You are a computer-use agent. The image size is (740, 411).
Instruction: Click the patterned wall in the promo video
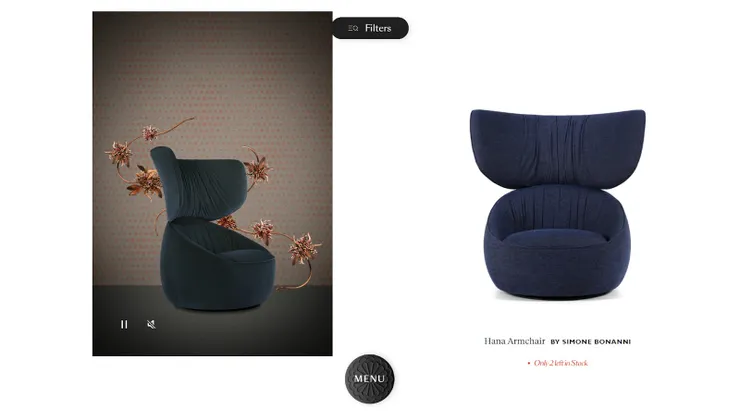tap(212, 71)
